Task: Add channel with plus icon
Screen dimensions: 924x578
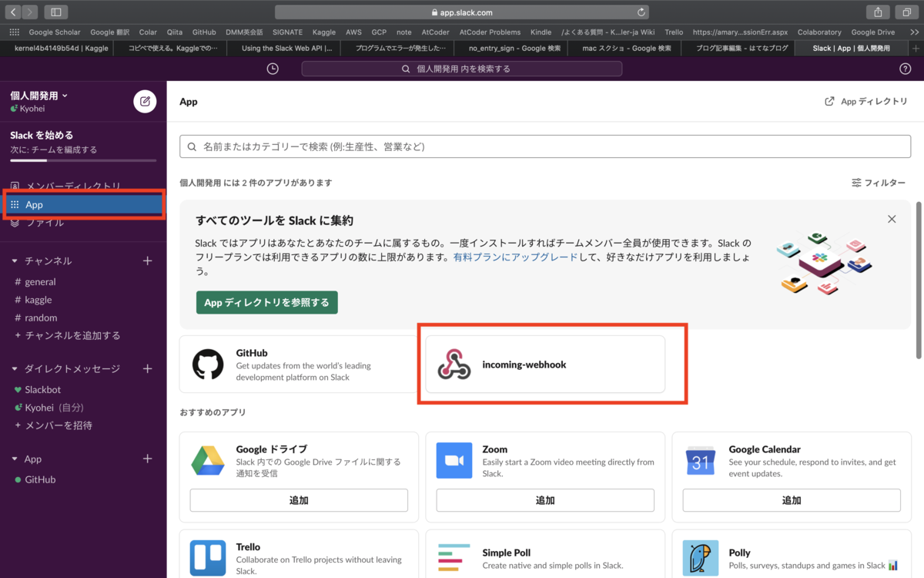Action: (148, 260)
